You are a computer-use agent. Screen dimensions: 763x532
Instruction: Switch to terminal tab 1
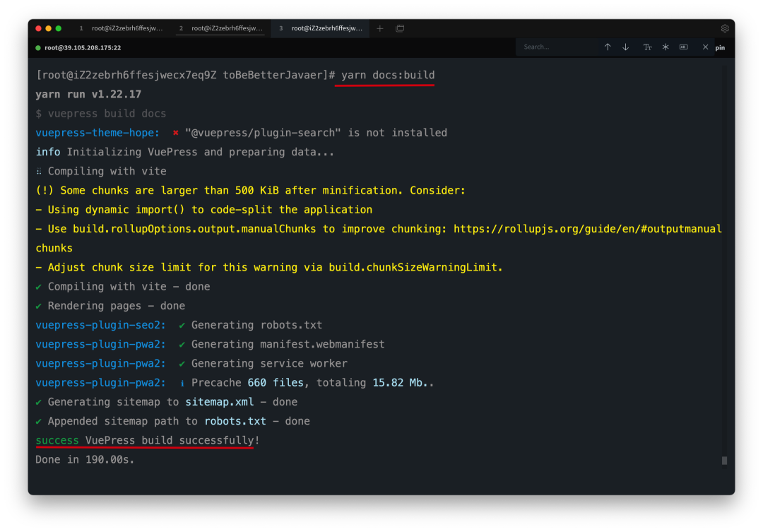pos(122,28)
